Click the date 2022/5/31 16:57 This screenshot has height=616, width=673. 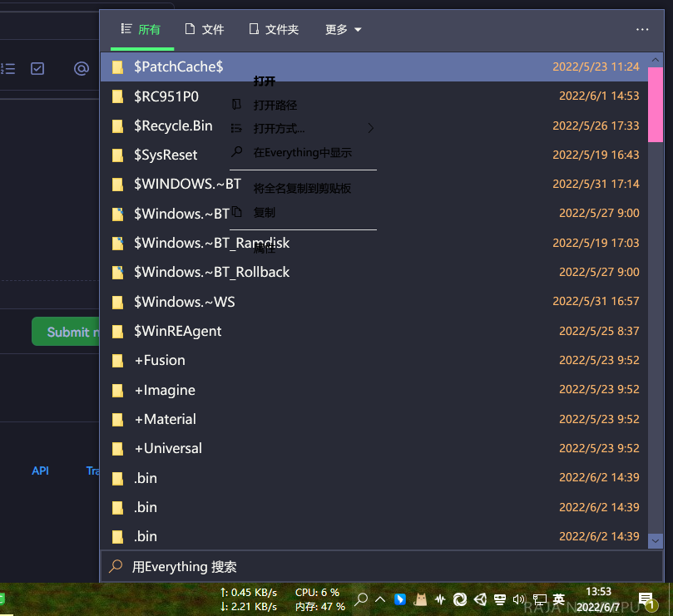pyautogui.click(x=596, y=301)
